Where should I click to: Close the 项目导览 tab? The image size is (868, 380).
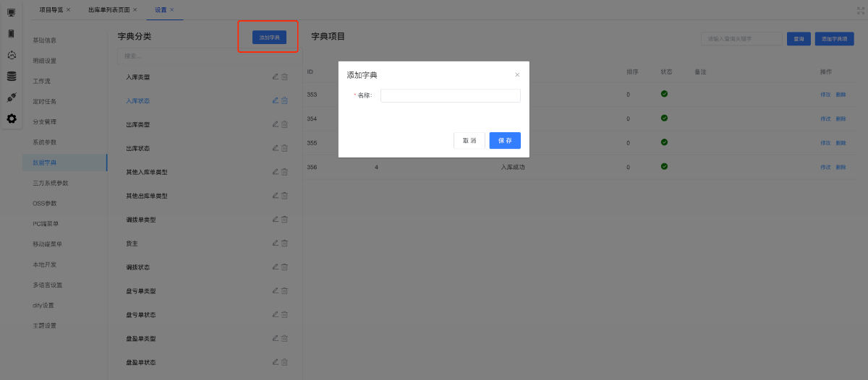[68, 10]
